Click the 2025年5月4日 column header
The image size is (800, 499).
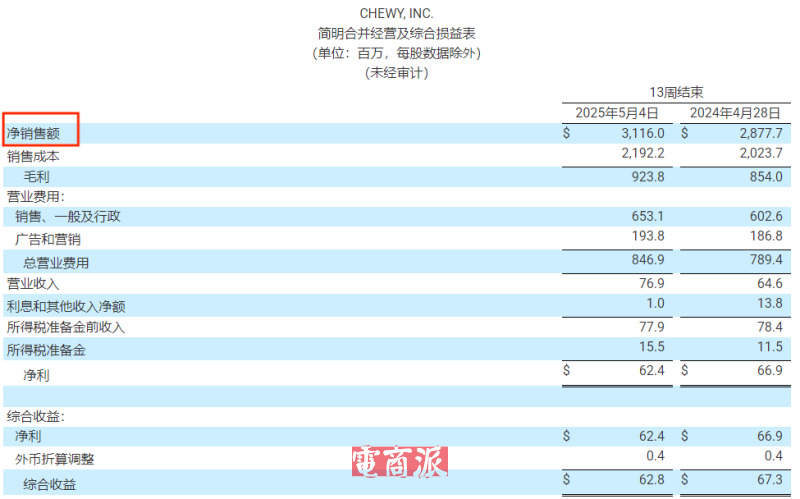tap(617, 111)
